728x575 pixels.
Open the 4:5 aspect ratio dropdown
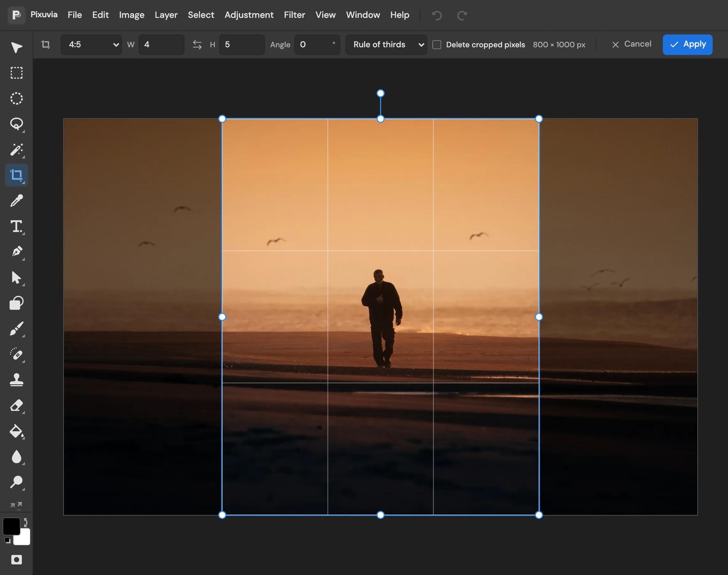coord(91,44)
